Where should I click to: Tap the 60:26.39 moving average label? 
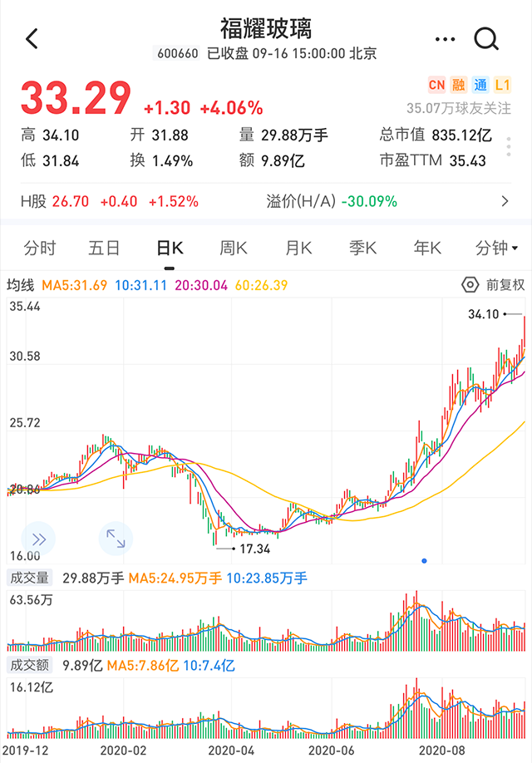pyautogui.click(x=261, y=285)
